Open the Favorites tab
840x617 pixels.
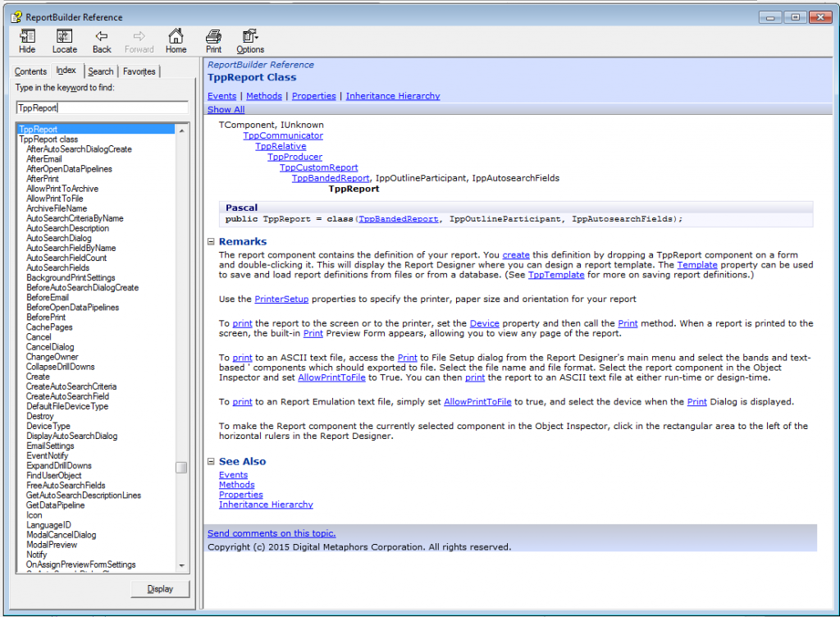coord(139,71)
